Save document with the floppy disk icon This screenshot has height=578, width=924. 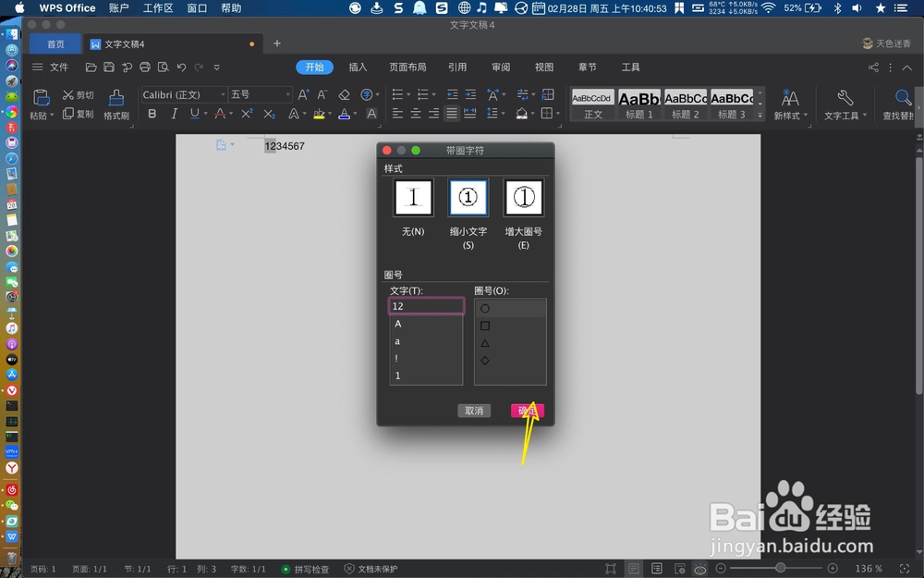tap(109, 68)
